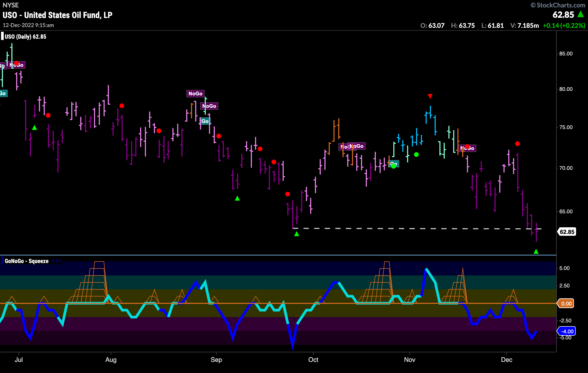Screen dimensions: 588x373
Task: Click the red dot in mid September
Action: (260, 149)
